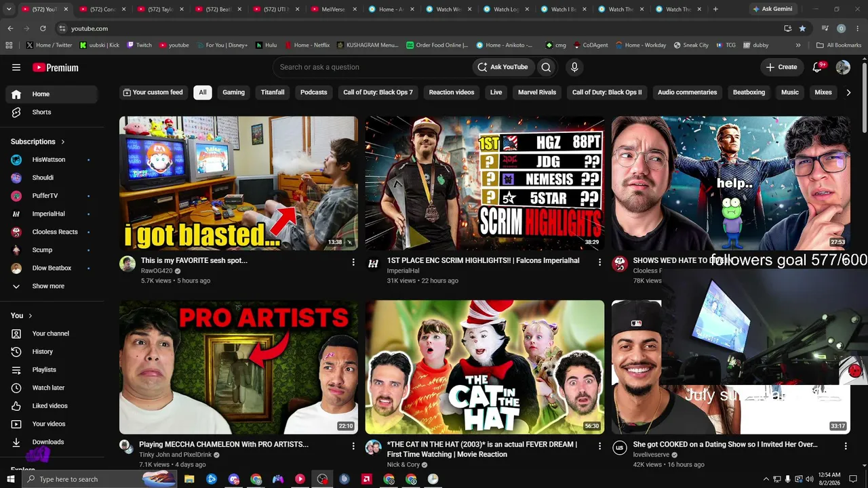868x488 pixels.
Task: Go back in browser history
Action: pos(10,28)
